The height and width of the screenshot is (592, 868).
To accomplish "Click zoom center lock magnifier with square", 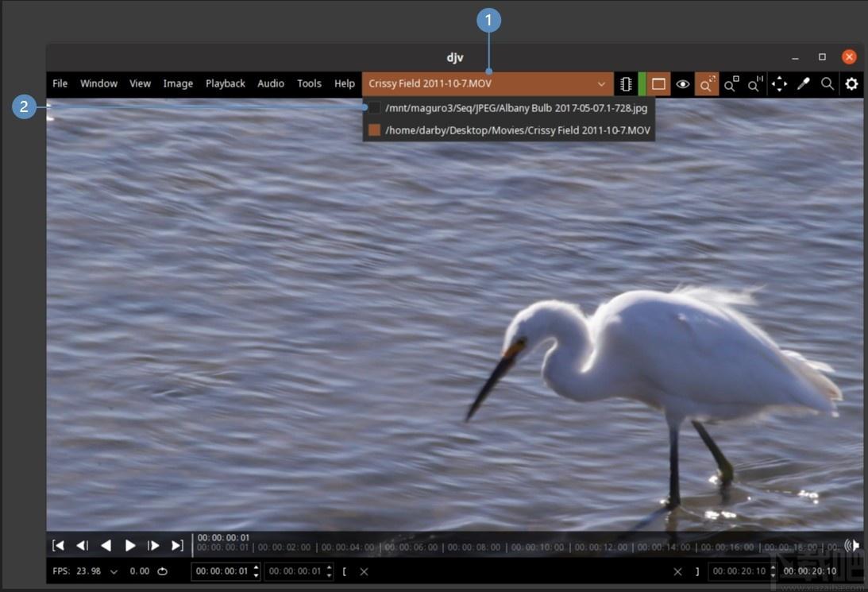I will pos(731,84).
